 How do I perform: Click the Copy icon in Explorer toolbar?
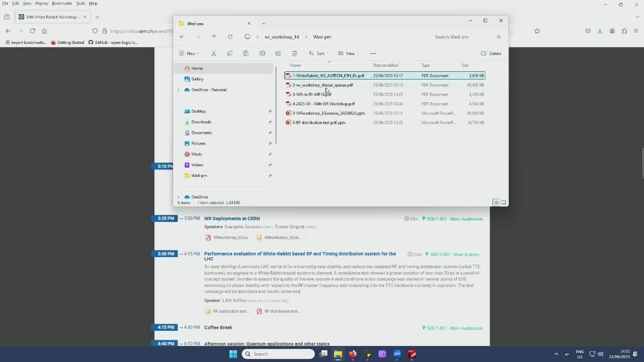(x=230, y=53)
